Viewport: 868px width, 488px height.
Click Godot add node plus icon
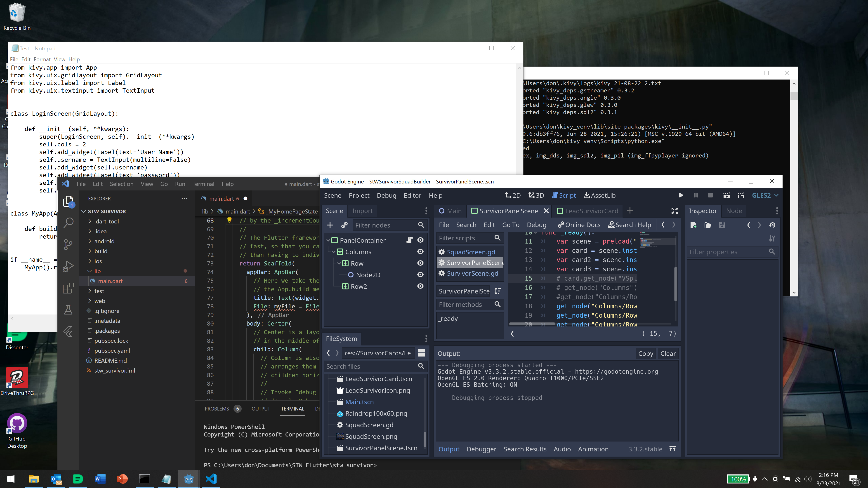[330, 225]
